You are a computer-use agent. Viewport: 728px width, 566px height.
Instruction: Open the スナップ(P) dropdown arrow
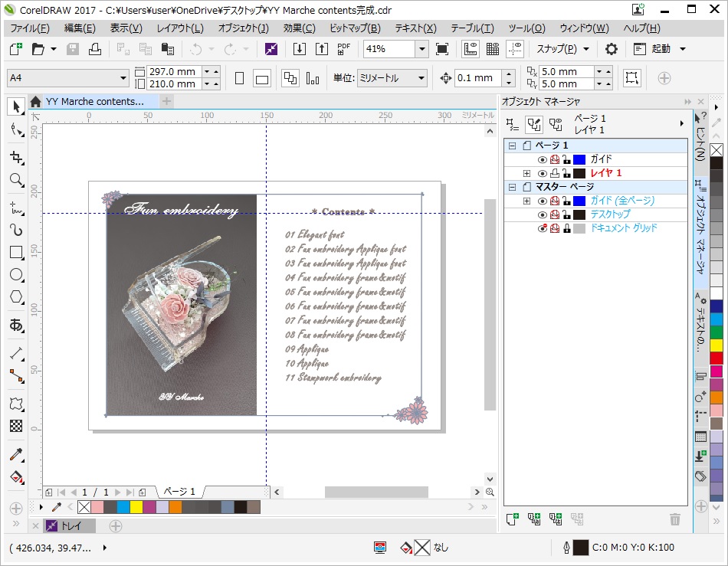[x=586, y=49]
